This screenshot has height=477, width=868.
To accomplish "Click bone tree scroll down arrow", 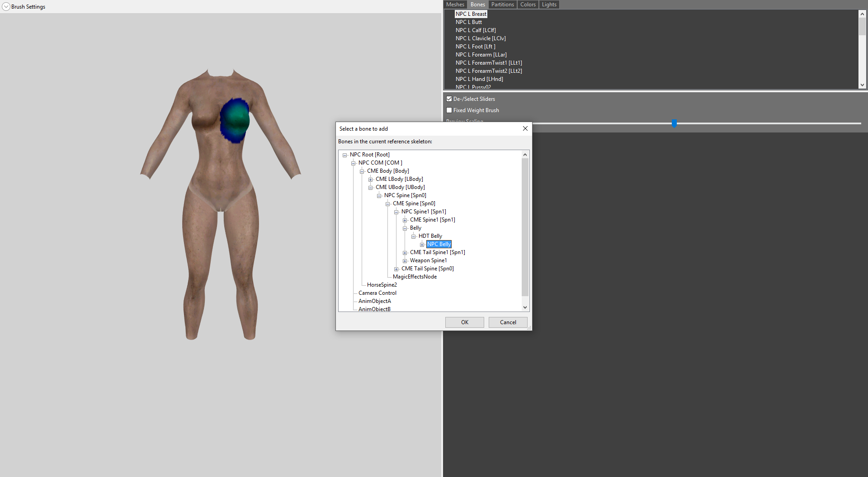I will coord(525,307).
